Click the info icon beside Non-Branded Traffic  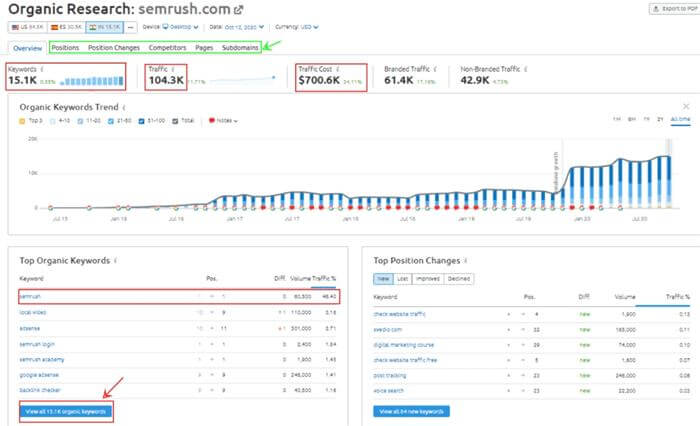(x=525, y=69)
